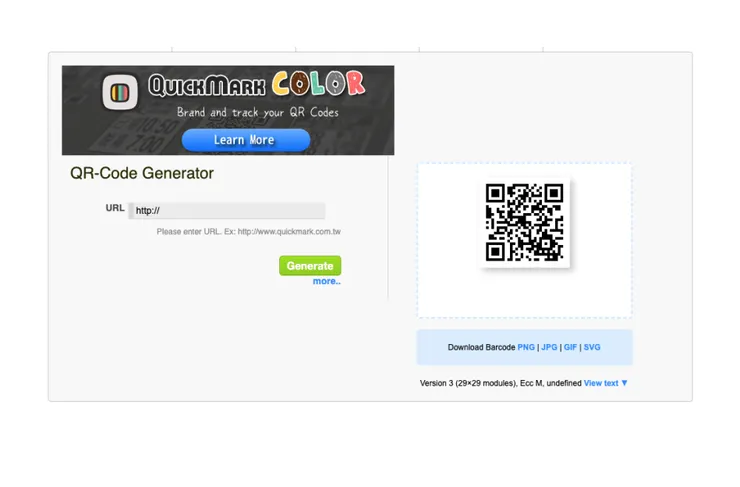The width and height of the screenshot is (740, 487).
Task: Click the QuickMark COLOR logo text
Action: [257, 84]
